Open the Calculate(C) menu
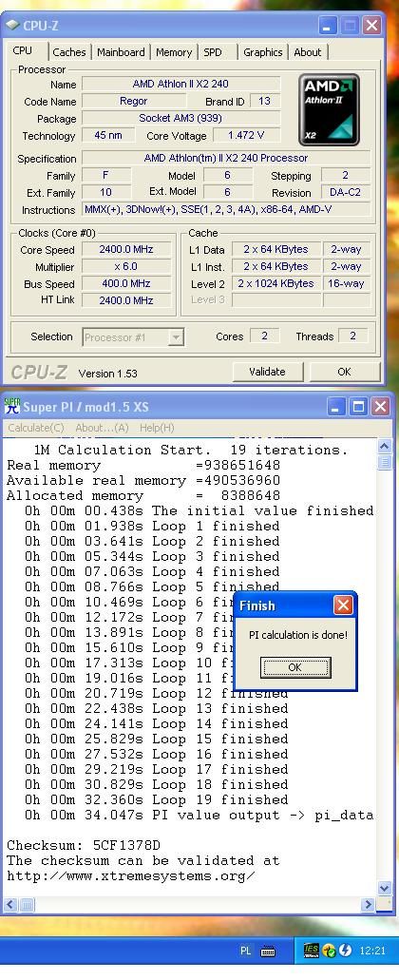 point(36,428)
